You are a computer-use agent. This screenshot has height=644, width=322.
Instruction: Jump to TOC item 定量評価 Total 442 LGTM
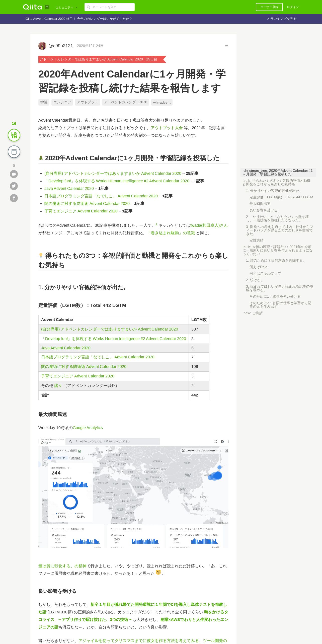pyautogui.click(x=281, y=197)
